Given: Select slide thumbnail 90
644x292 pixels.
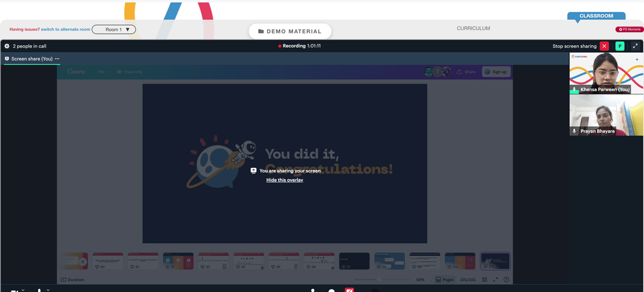Looking at the screenshot, I should point(108,261).
